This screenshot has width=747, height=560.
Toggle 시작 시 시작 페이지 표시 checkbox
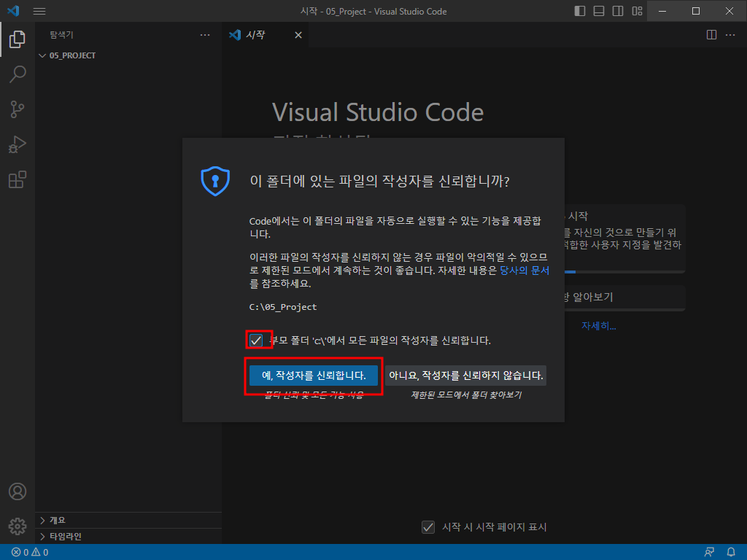427,527
